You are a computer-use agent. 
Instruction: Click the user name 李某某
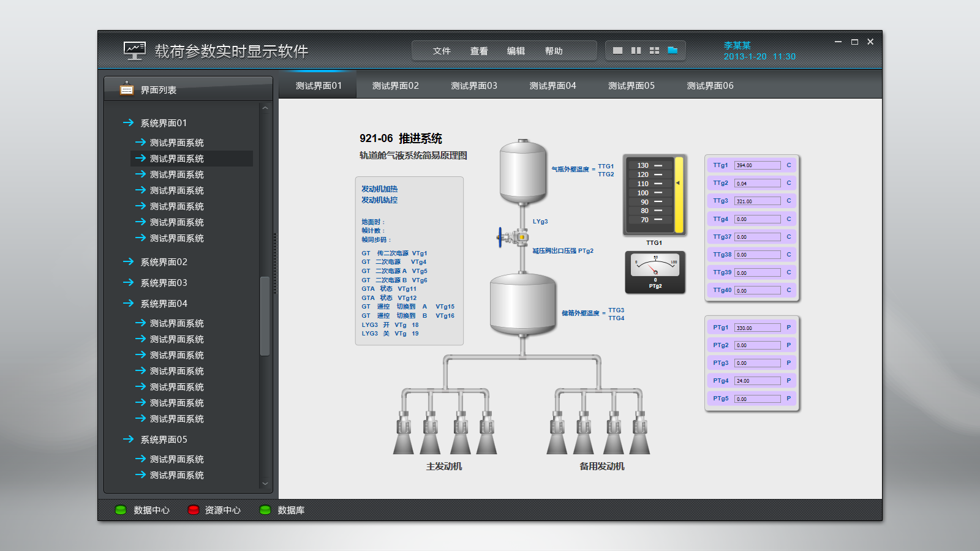pos(737,45)
